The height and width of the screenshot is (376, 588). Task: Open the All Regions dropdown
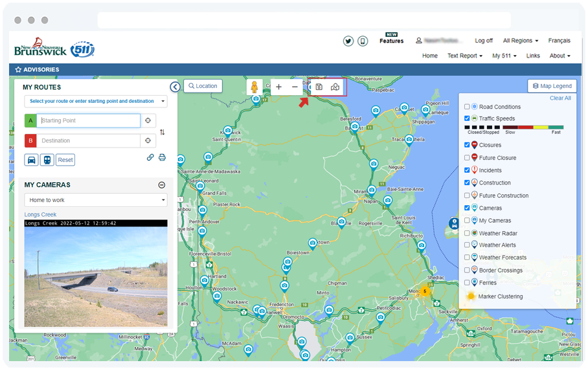[520, 41]
